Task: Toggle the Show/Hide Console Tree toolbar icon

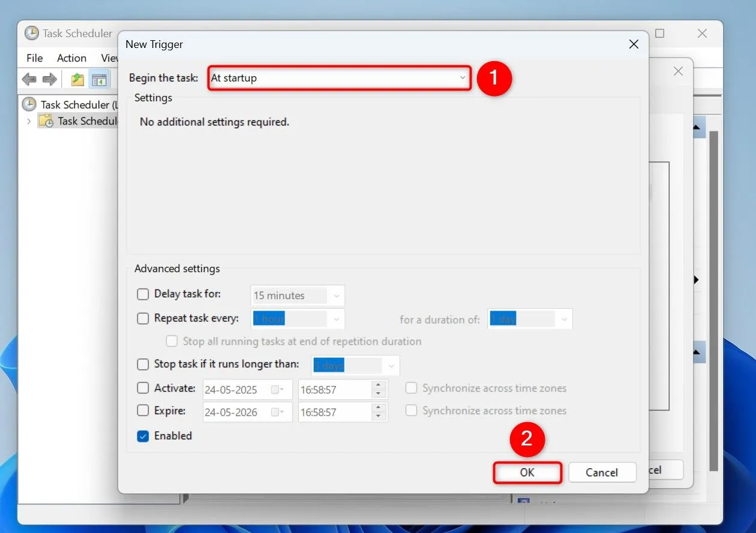Action: pos(100,79)
